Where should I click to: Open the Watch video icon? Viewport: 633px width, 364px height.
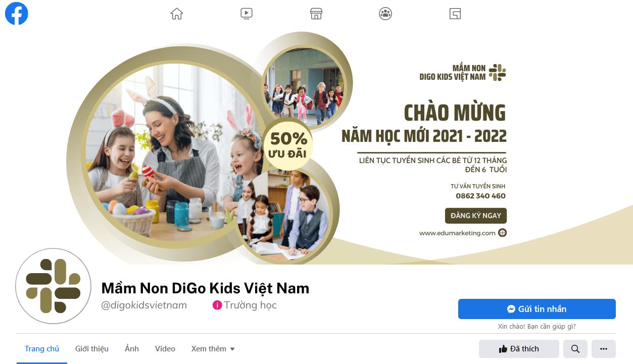point(247,14)
